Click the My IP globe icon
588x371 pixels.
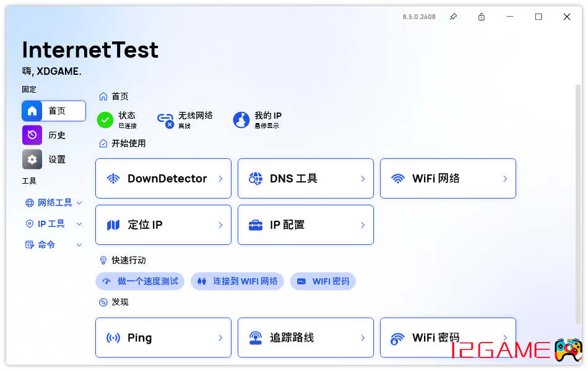241,120
